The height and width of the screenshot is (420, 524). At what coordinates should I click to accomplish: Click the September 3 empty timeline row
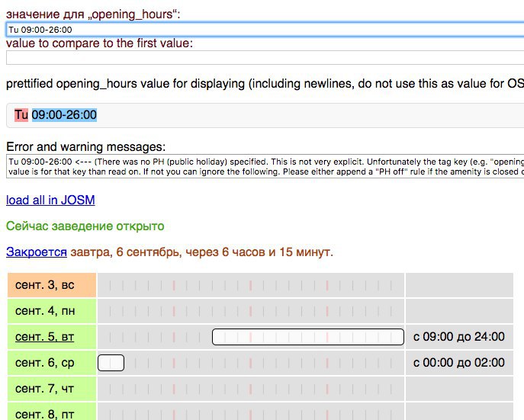(x=250, y=284)
